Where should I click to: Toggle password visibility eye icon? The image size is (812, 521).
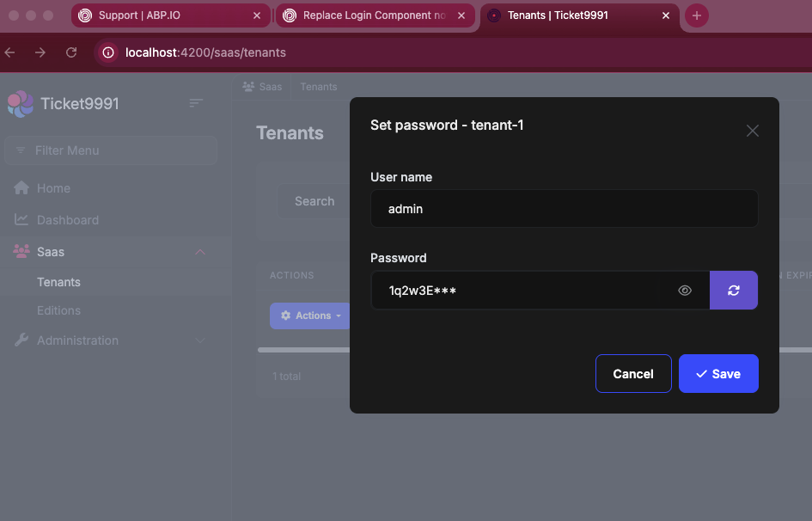click(x=685, y=291)
